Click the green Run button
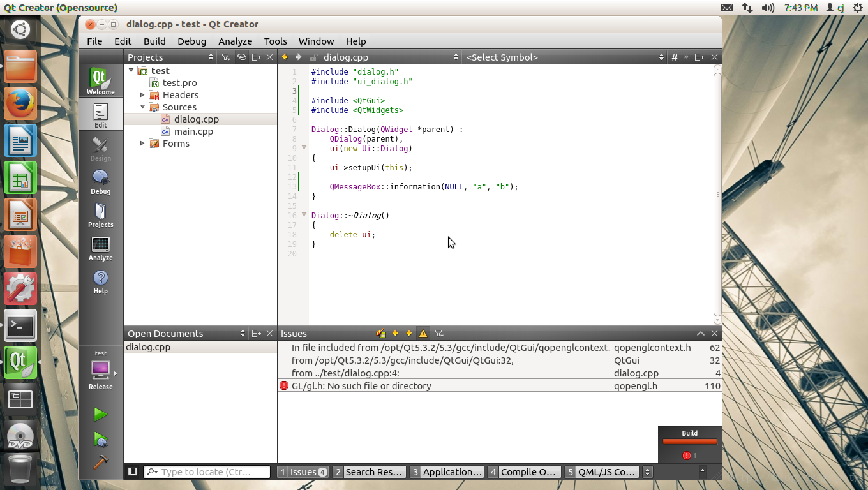This screenshot has width=868, height=490. pyautogui.click(x=100, y=415)
